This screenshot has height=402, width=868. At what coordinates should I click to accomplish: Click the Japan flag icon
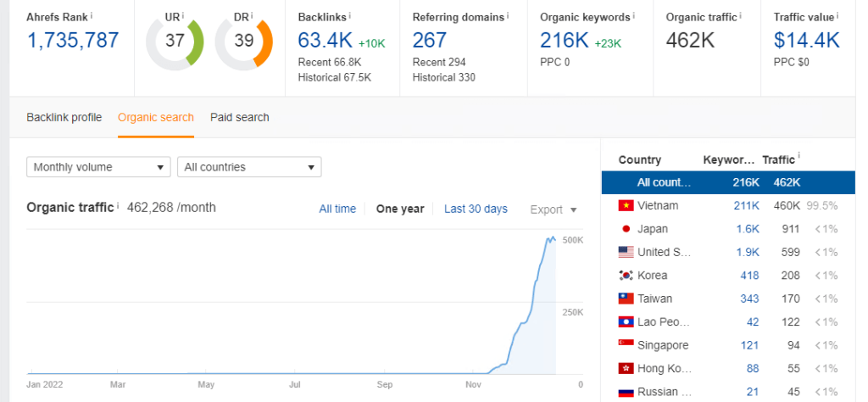tap(626, 229)
